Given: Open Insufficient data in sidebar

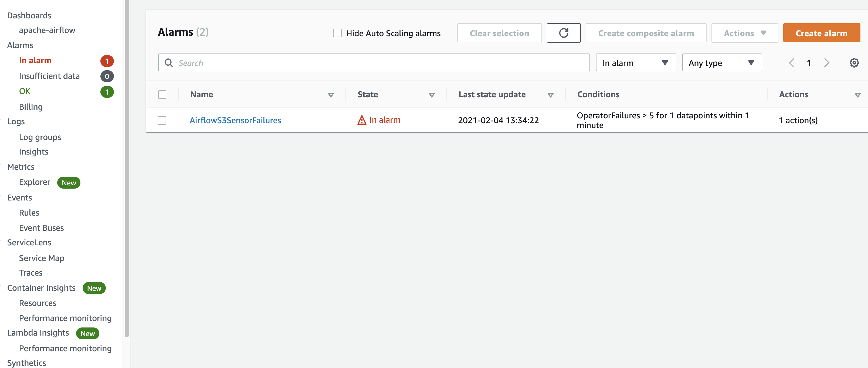Looking at the screenshot, I should 49,76.
